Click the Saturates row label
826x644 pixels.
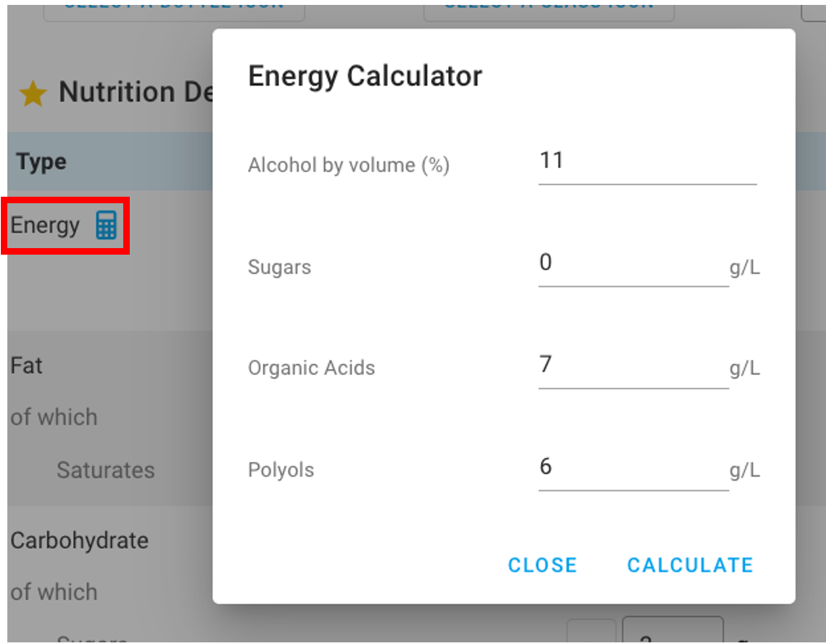(105, 470)
